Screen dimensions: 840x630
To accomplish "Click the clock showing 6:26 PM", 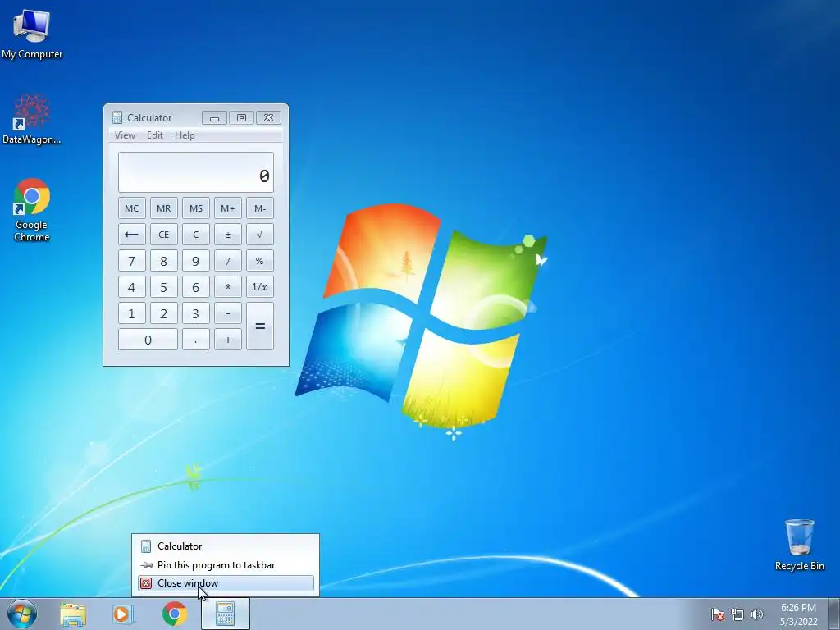I will [798, 614].
